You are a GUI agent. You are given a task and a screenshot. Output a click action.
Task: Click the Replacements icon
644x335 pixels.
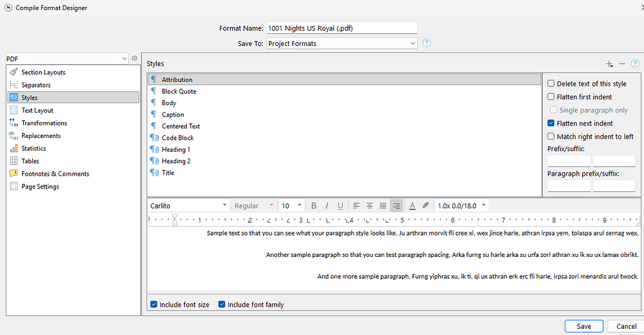(x=14, y=135)
